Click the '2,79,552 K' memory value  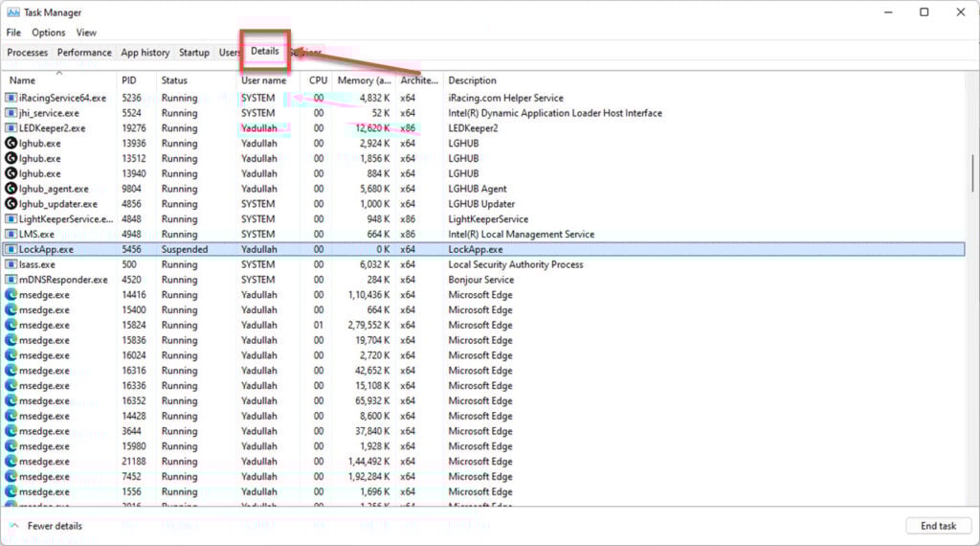point(368,326)
